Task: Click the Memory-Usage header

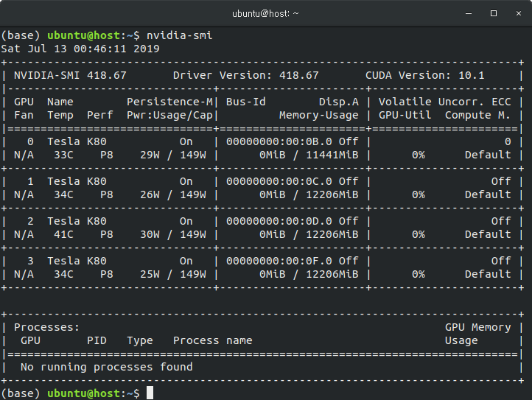Action: 319,115
